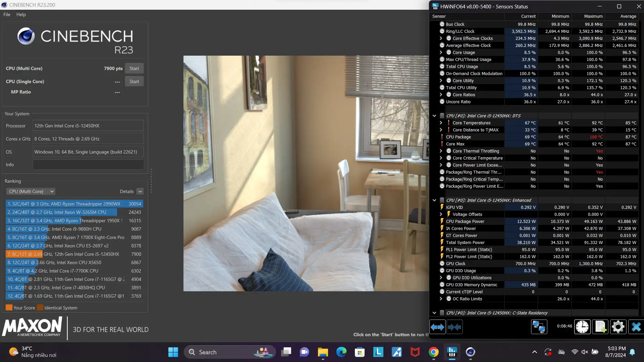
Task: Click HWiNFO expand panels arrows button
Action: pyautogui.click(x=437, y=327)
